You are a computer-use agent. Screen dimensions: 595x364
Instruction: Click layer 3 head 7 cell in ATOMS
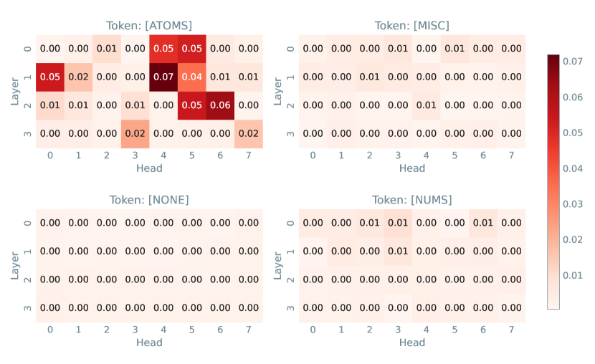(x=249, y=134)
